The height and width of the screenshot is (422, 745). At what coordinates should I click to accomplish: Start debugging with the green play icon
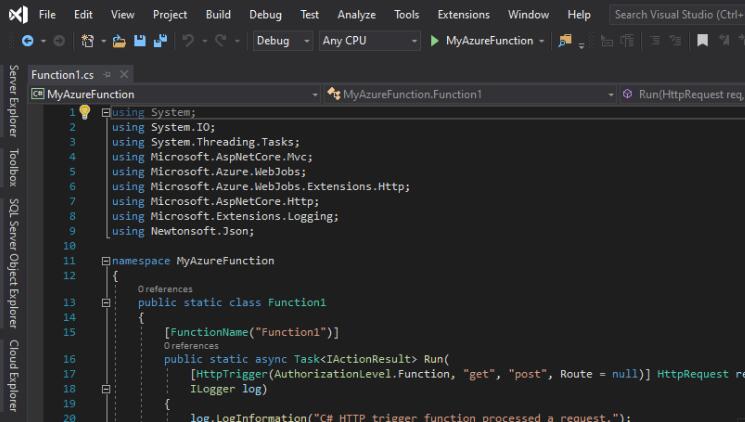click(x=434, y=41)
